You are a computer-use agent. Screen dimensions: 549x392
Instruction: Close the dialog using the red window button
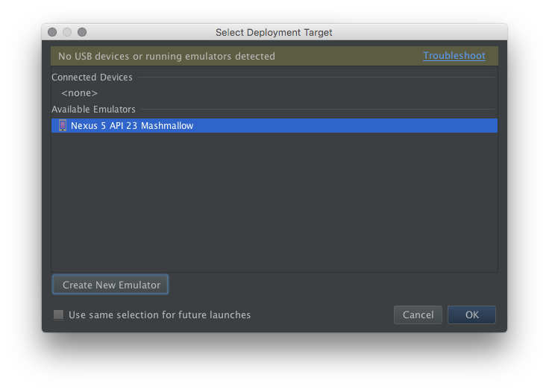click(52, 32)
